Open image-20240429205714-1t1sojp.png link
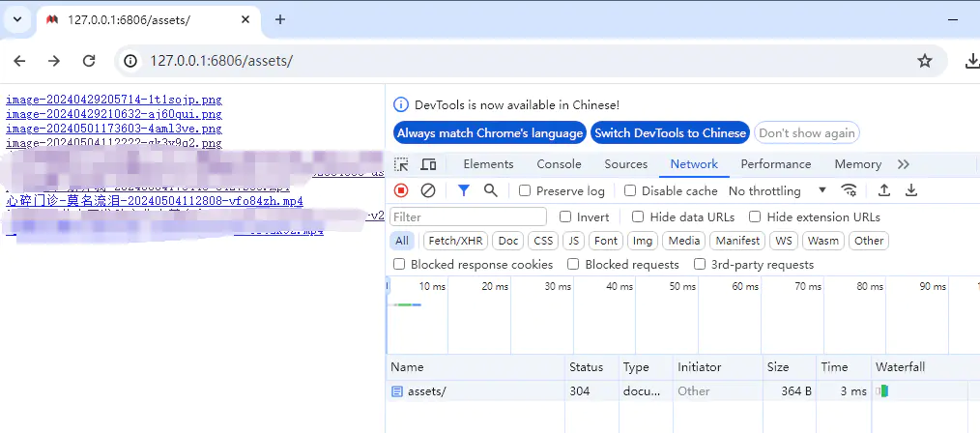 point(114,100)
